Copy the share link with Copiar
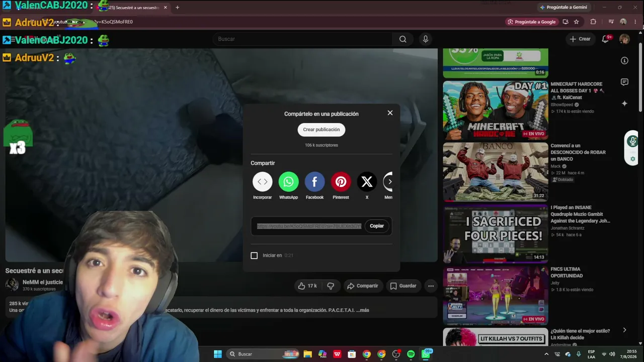Viewport: 644px width, 362px height. (x=377, y=226)
